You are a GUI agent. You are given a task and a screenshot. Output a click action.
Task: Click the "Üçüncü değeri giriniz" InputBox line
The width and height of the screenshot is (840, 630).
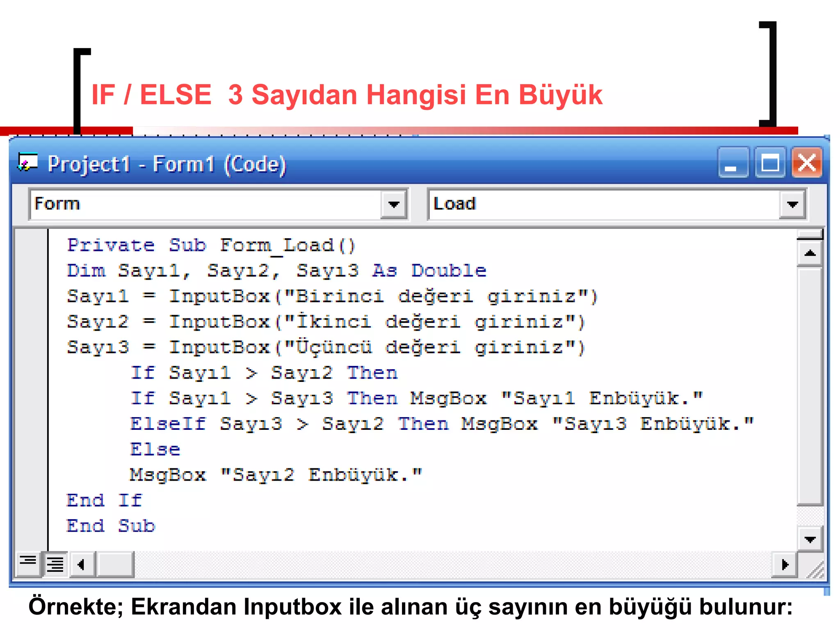click(326, 347)
